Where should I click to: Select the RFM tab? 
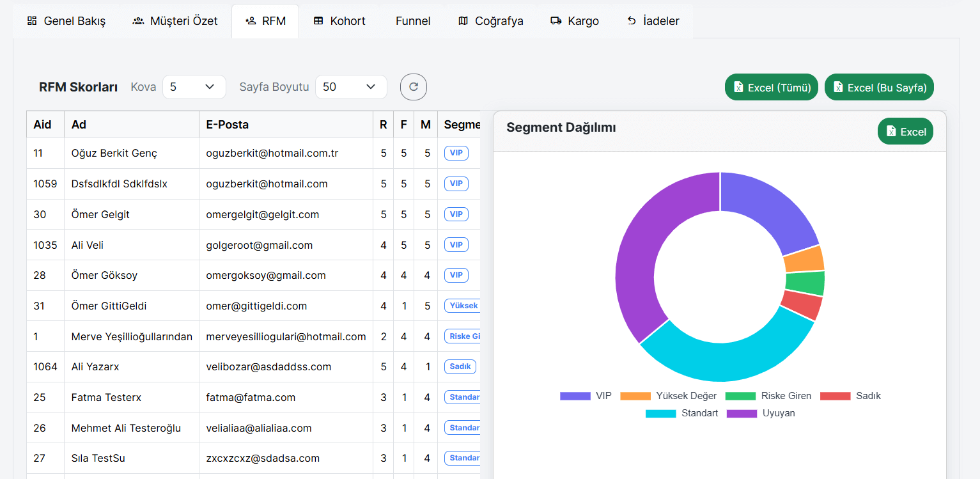[265, 21]
